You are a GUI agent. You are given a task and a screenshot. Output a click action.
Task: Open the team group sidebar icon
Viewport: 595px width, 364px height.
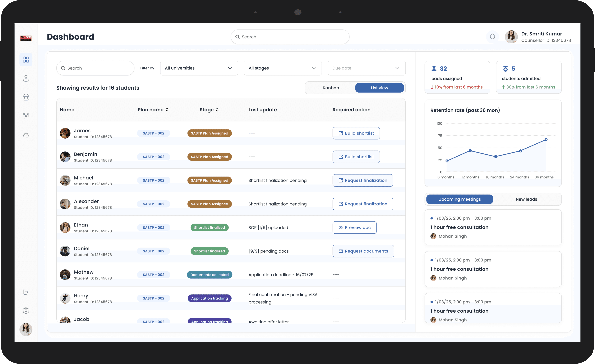26,116
